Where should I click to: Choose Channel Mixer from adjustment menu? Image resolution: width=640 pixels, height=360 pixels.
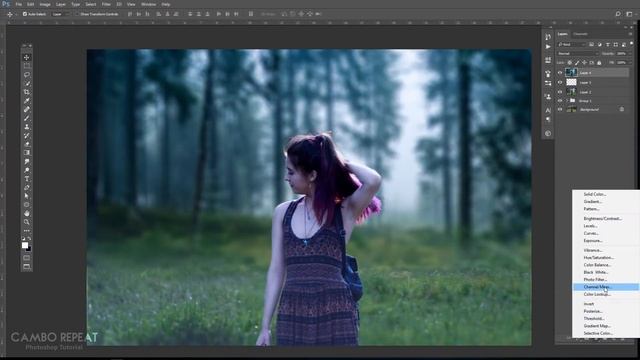click(606, 287)
